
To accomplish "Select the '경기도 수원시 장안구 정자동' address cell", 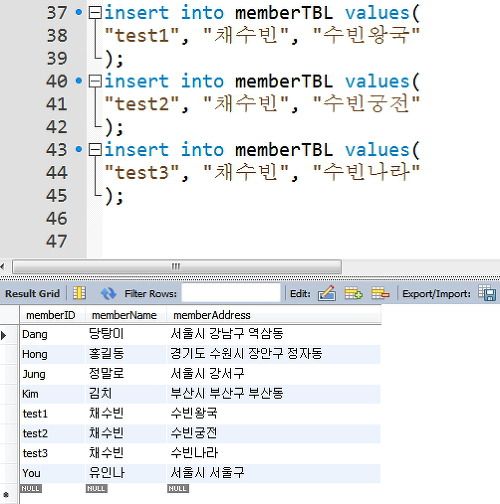I will 273,354.
